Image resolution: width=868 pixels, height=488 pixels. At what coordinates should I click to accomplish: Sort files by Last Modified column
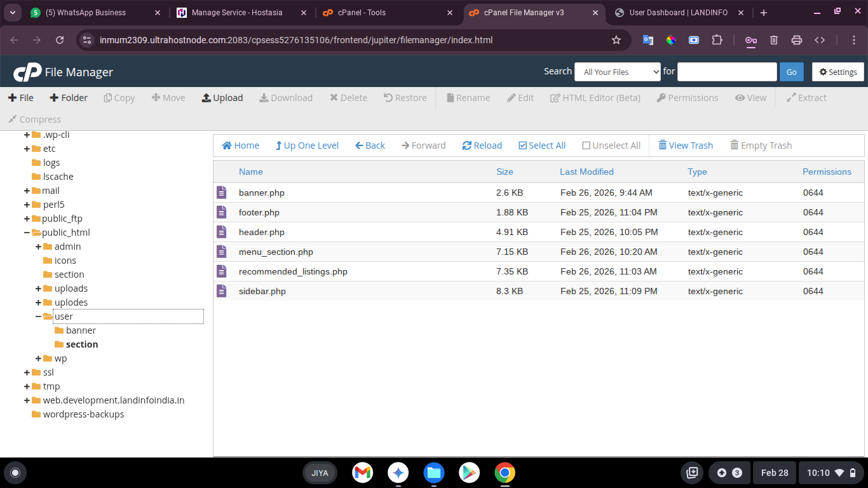pos(587,172)
